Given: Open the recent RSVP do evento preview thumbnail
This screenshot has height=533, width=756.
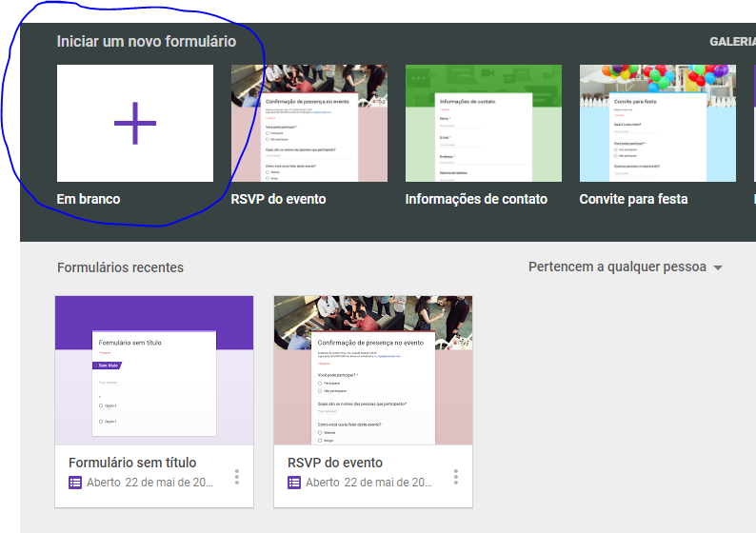Looking at the screenshot, I should pyautogui.click(x=373, y=369).
